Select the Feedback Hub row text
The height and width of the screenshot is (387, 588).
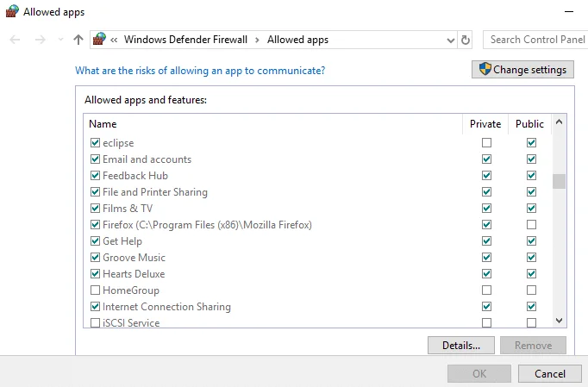(x=135, y=176)
